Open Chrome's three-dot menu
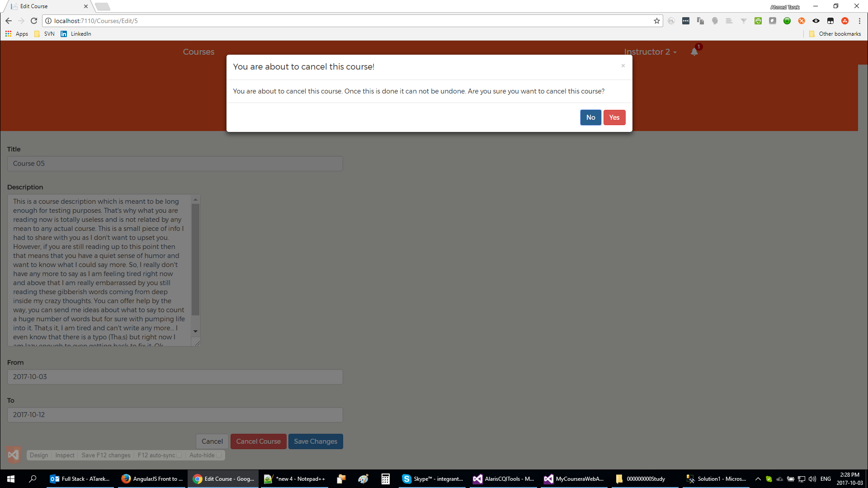The width and height of the screenshot is (868, 488). pos(859,21)
